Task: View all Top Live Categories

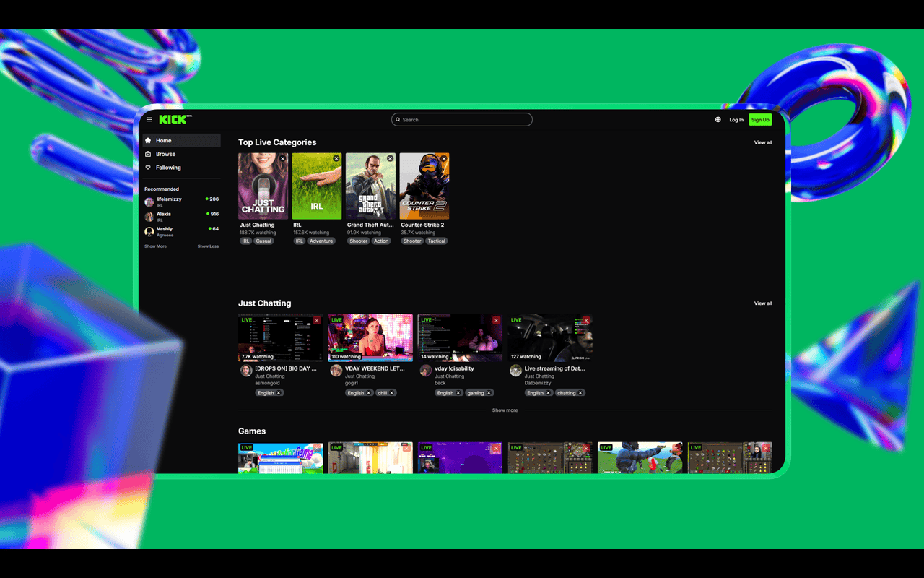Action: (763, 142)
